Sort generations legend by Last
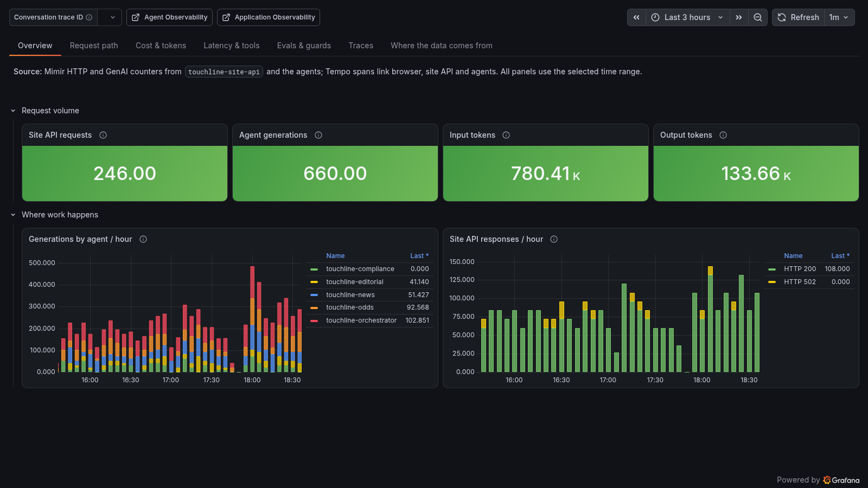The image size is (868, 488). (x=419, y=256)
